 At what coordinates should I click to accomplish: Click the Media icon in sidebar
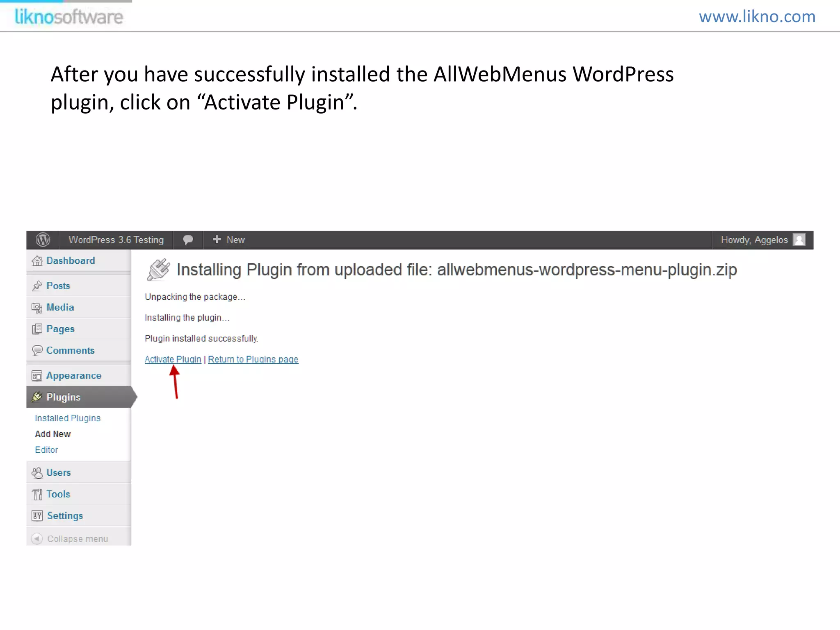[x=37, y=308]
